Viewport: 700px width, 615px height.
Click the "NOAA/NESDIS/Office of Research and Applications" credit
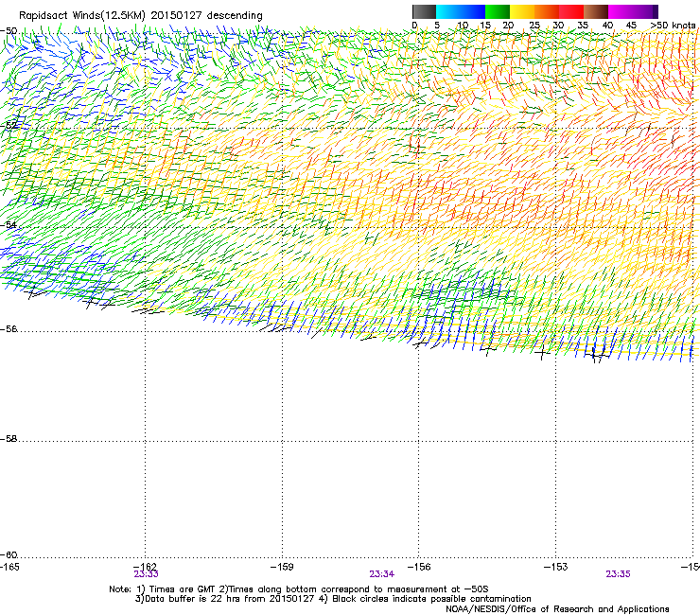tap(557, 609)
